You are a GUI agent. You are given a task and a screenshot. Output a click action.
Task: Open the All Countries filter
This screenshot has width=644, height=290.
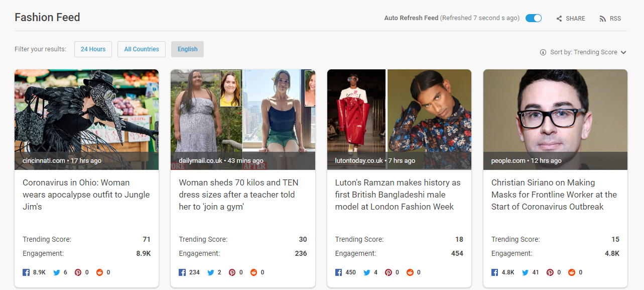coord(142,49)
